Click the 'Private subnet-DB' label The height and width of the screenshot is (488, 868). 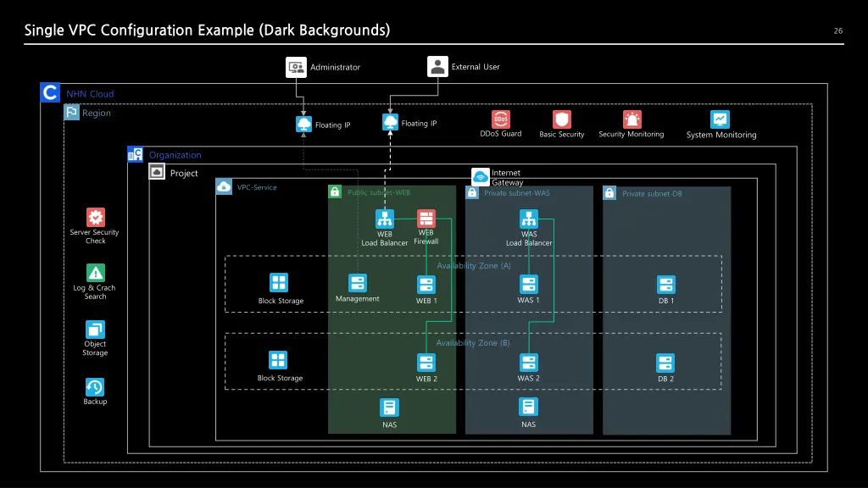tap(652, 194)
